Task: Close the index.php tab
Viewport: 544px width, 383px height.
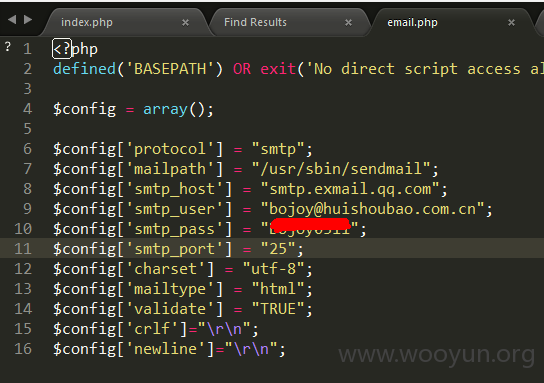Action: click(186, 23)
